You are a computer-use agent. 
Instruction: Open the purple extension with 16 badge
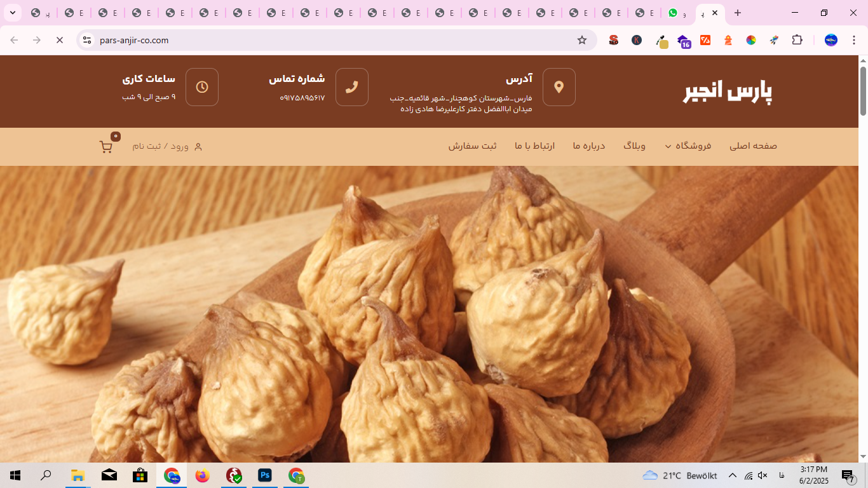[684, 41]
